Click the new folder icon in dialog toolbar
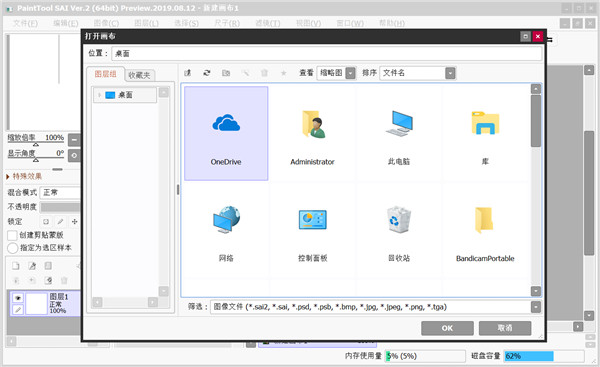 click(226, 73)
